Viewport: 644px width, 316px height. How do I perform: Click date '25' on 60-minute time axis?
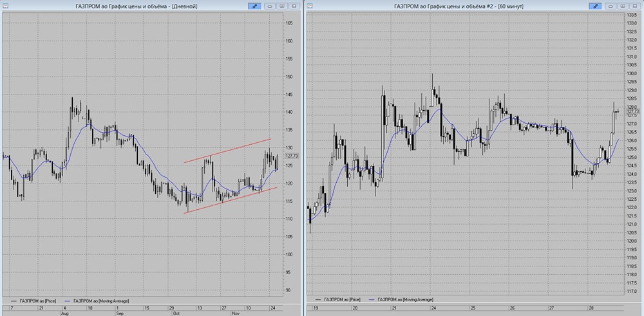(x=473, y=308)
